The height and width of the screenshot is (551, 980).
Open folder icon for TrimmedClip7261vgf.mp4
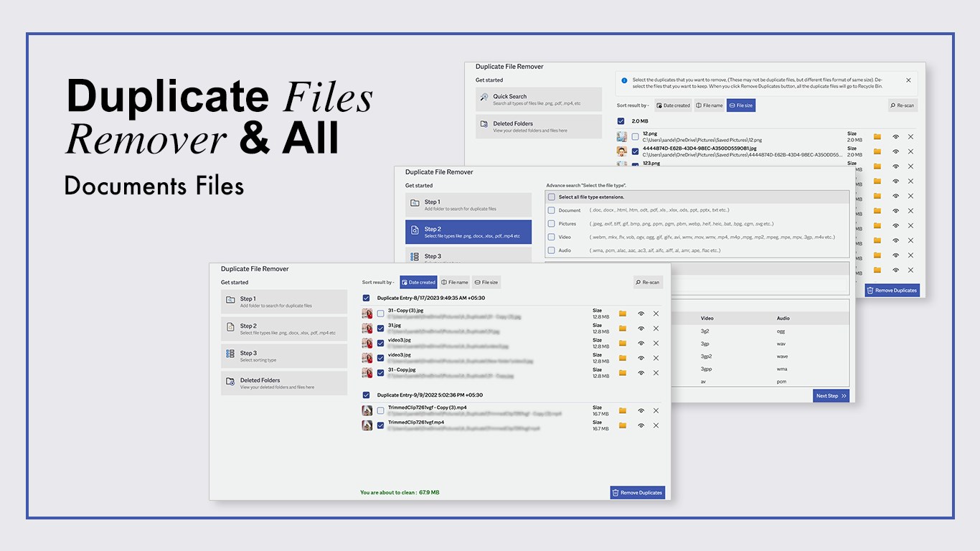(623, 425)
